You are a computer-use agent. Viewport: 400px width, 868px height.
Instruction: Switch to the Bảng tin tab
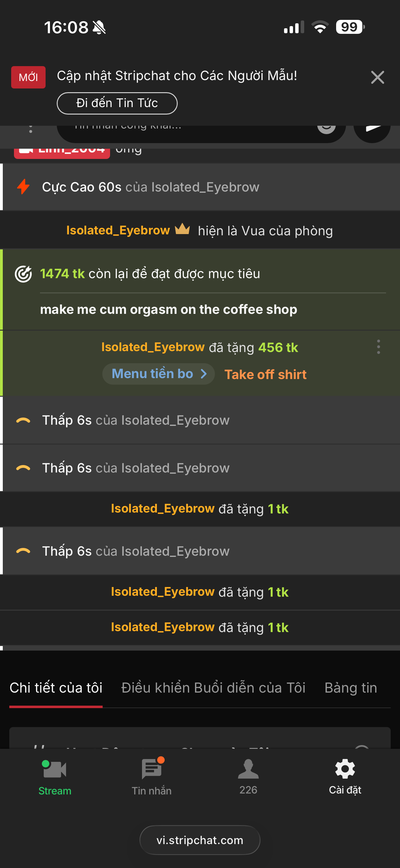350,688
